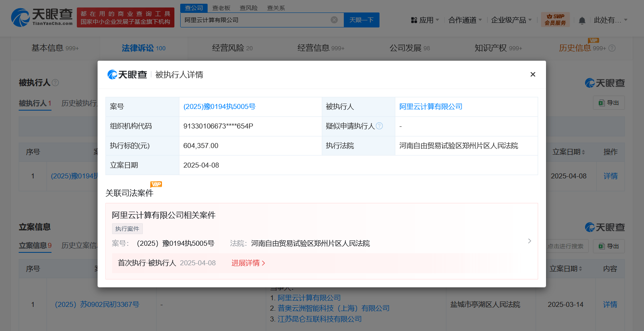644x331 pixels.
Task: Open 普奥云洲智能科技（上海）有限公司 link
Action: (x=333, y=309)
